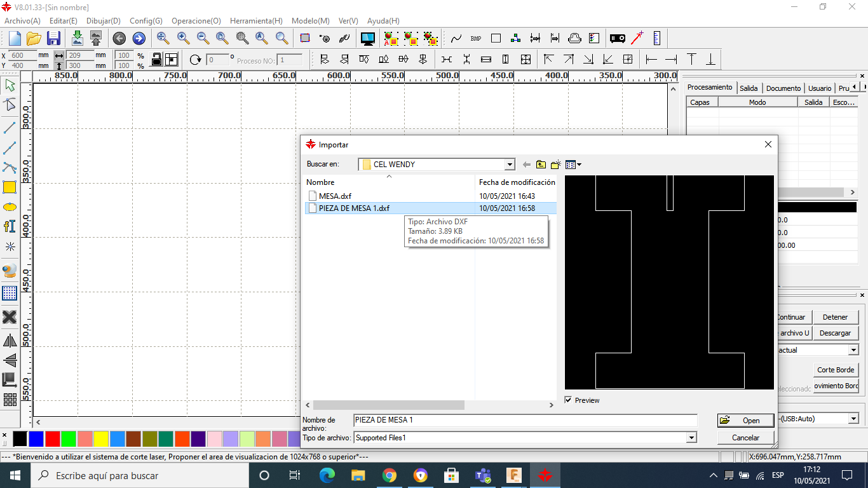The image size is (868, 488).
Task: Open the Modelo(M) menu
Action: click(x=311, y=21)
